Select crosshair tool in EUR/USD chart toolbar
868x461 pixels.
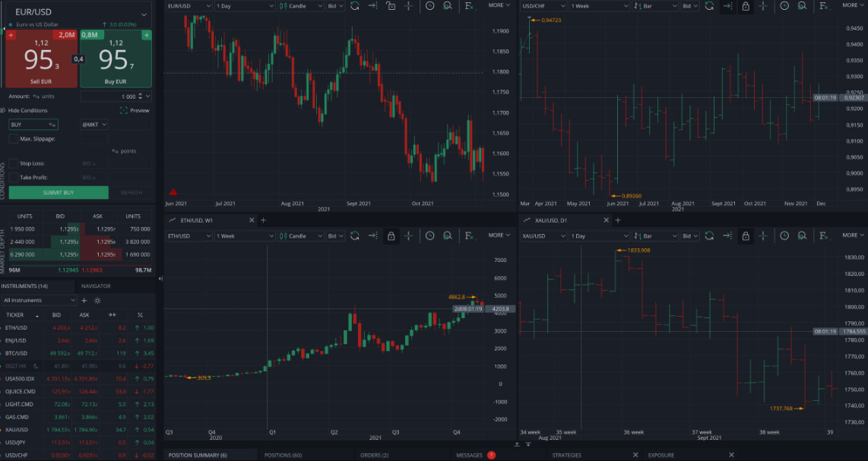click(x=408, y=5)
